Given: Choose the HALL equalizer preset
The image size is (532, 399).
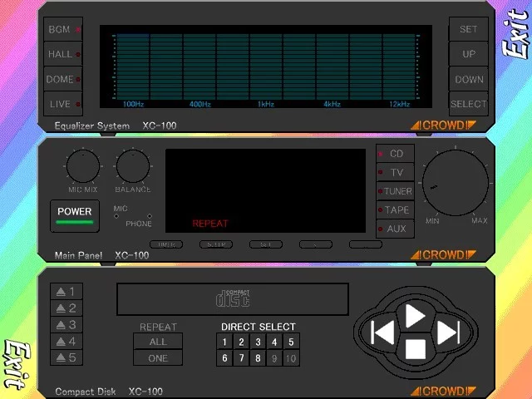Looking at the screenshot, I should [x=63, y=54].
